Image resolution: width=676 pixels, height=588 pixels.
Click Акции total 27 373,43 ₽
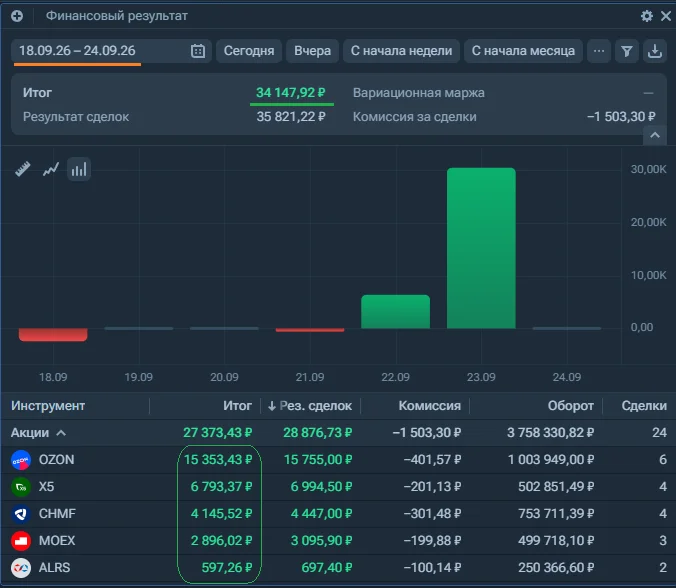[x=218, y=433]
